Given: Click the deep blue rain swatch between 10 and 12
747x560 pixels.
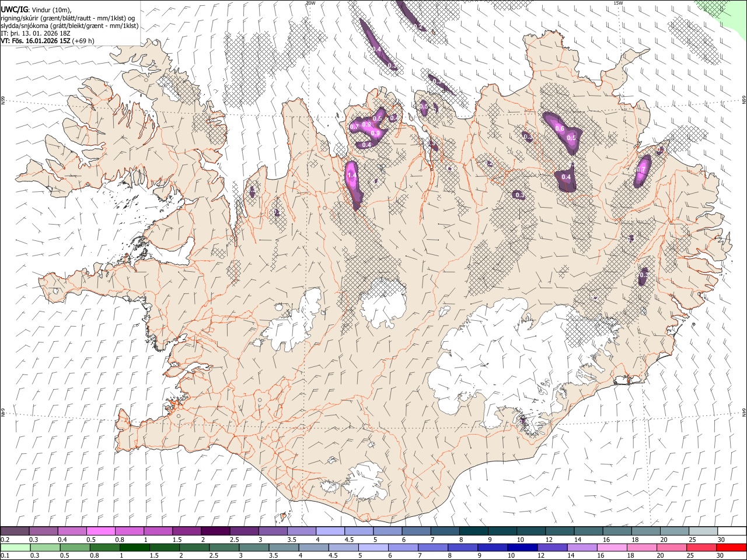Looking at the screenshot, I should tap(522, 547).
